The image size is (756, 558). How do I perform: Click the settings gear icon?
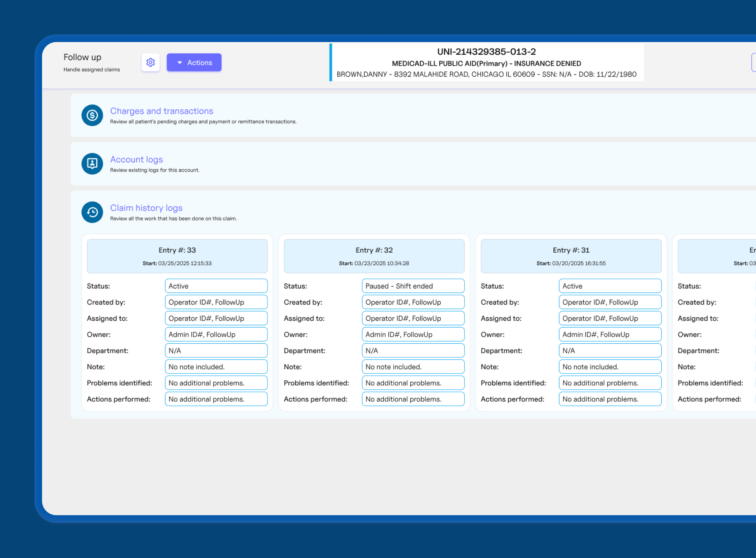151,62
